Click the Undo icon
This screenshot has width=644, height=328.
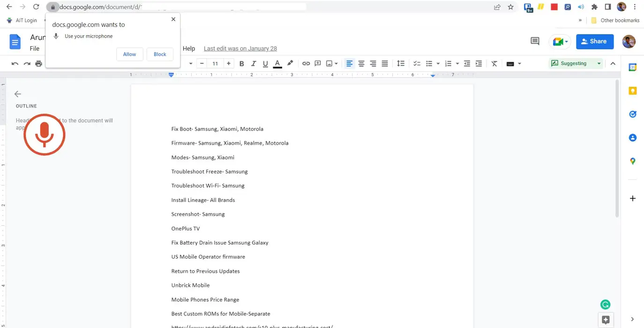(x=15, y=64)
